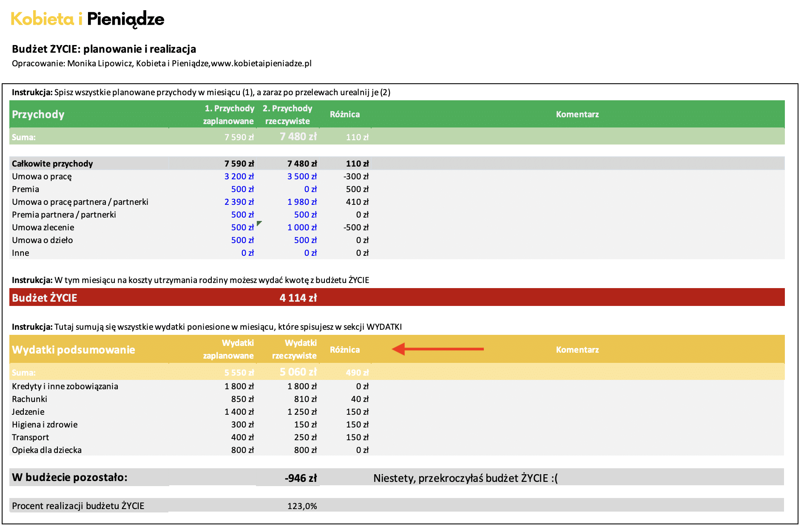
Task: Select the remaining budget value -946 zł
Action: pyautogui.click(x=301, y=478)
